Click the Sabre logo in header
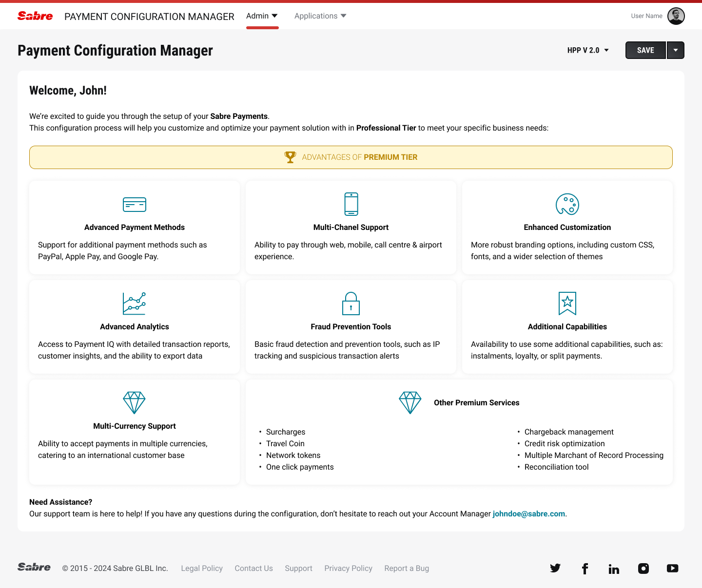The image size is (702, 588). [x=35, y=16]
